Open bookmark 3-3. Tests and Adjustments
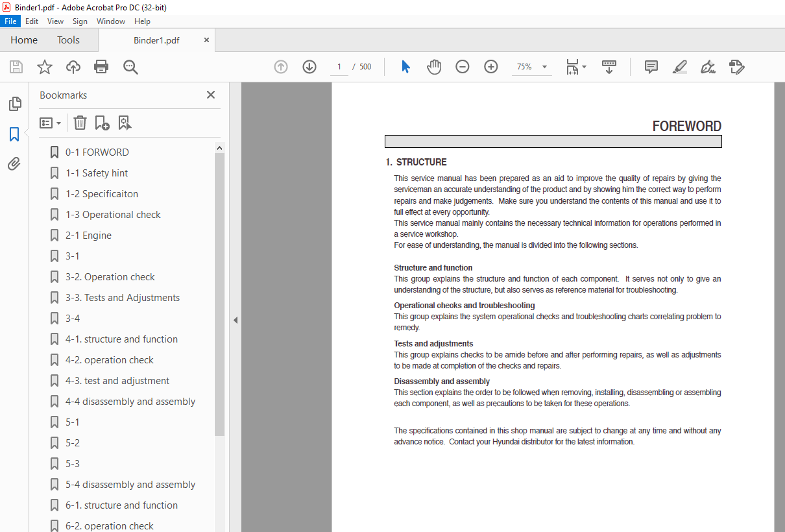Screen dimensions: 785x532 123,298
